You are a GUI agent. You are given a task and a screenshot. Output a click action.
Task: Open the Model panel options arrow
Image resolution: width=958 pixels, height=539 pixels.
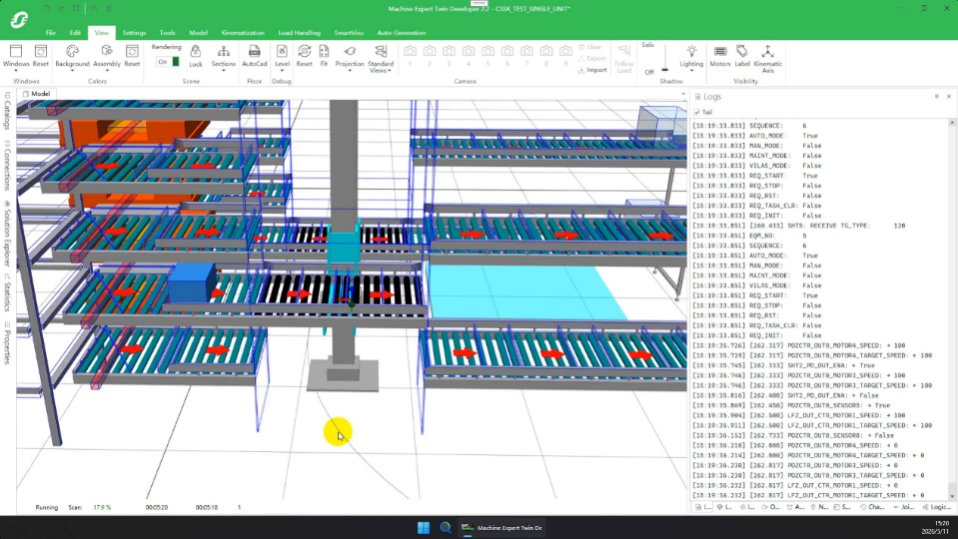(x=683, y=94)
